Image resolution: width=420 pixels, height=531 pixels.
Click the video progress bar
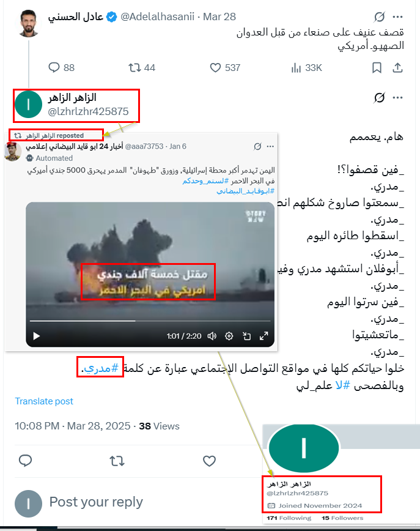pyautogui.click(x=150, y=321)
